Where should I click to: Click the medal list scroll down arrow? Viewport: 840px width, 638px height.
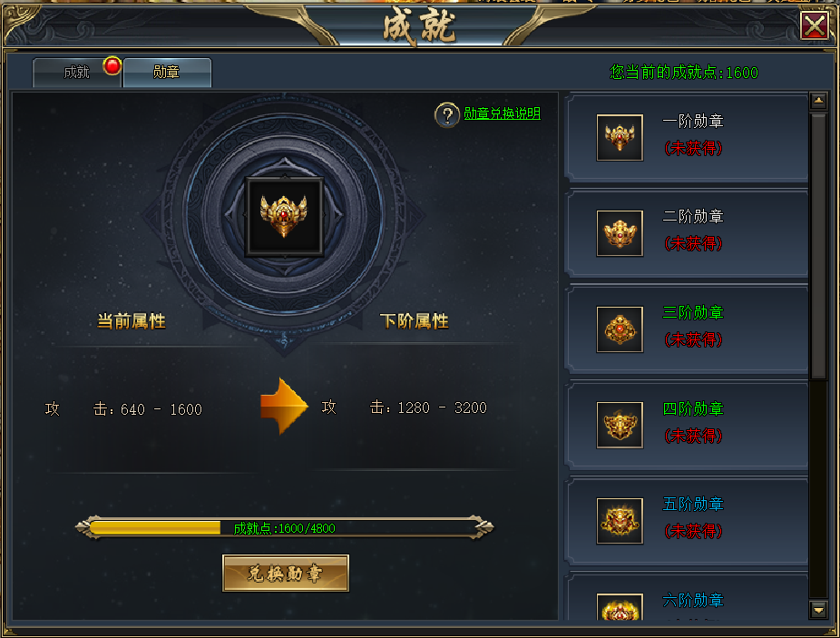[818, 610]
